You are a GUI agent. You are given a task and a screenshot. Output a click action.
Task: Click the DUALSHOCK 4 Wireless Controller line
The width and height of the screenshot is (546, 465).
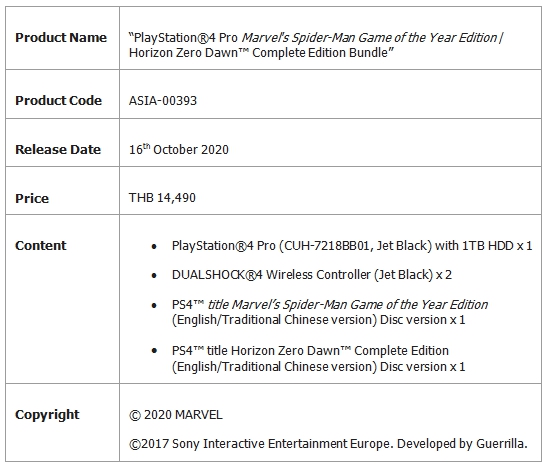[312, 275]
